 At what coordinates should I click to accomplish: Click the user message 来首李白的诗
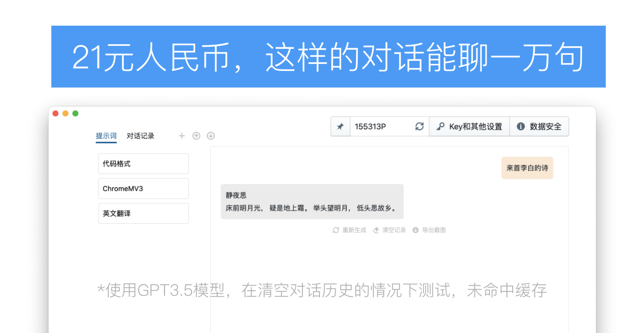click(527, 168)
